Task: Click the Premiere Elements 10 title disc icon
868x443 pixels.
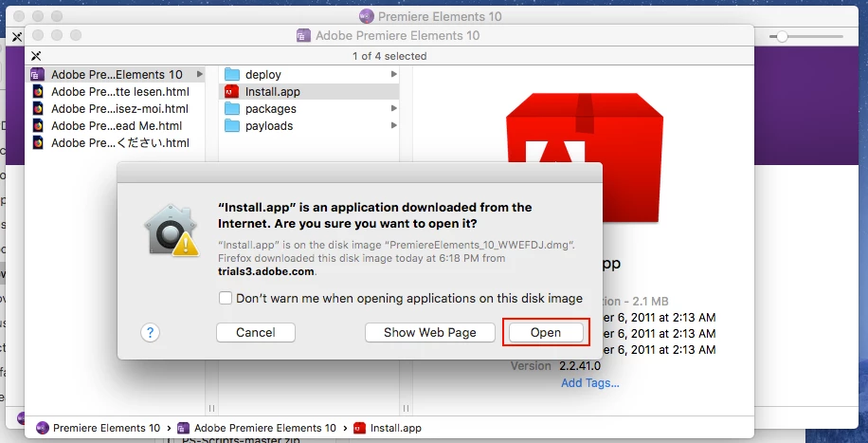Action: (x=366, y=17)
